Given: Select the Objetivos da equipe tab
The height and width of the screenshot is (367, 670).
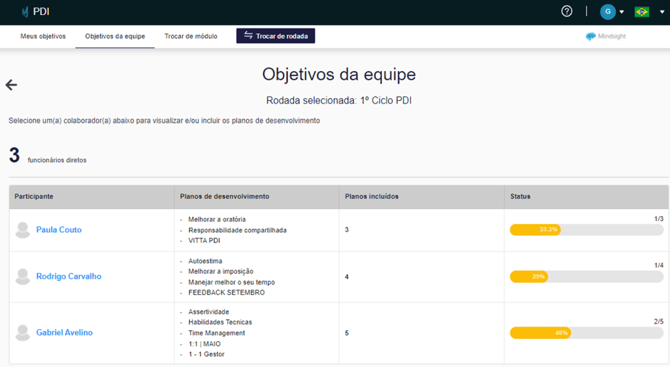Looking at the screenshot, I should [115, 36].
